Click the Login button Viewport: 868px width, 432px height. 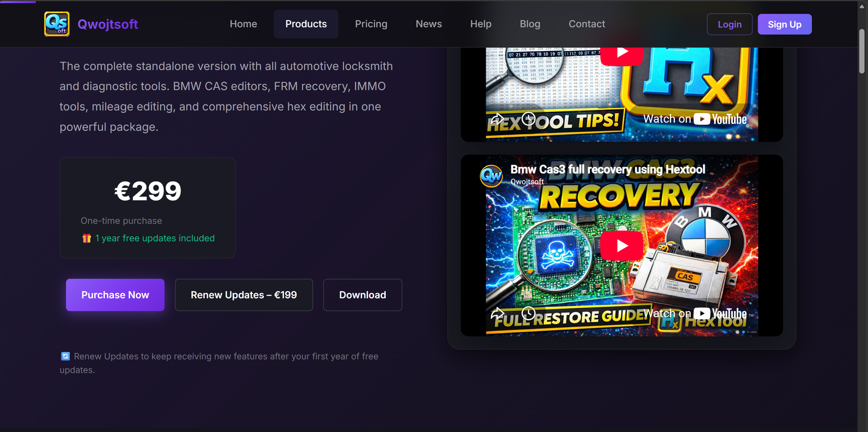pos(730,24)
